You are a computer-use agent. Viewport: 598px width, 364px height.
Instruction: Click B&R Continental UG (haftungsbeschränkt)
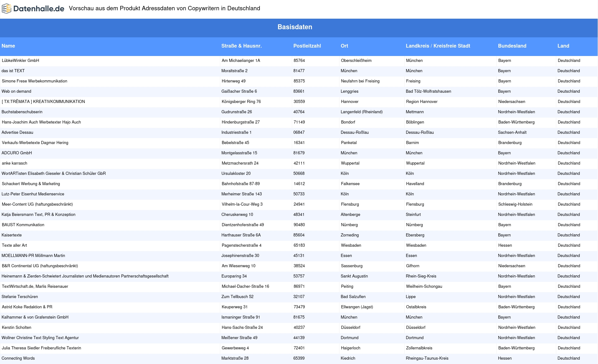(x=40, y=266)
